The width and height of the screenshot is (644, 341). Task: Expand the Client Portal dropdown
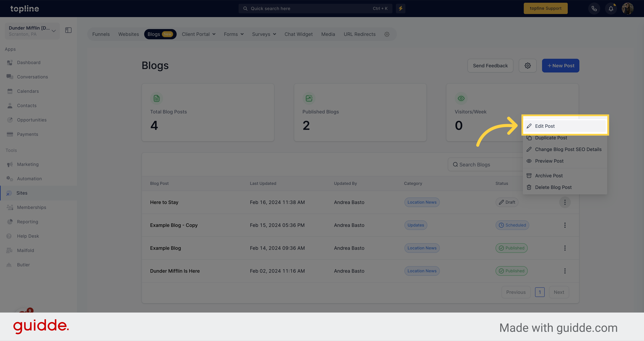click(x=199, y=34)
